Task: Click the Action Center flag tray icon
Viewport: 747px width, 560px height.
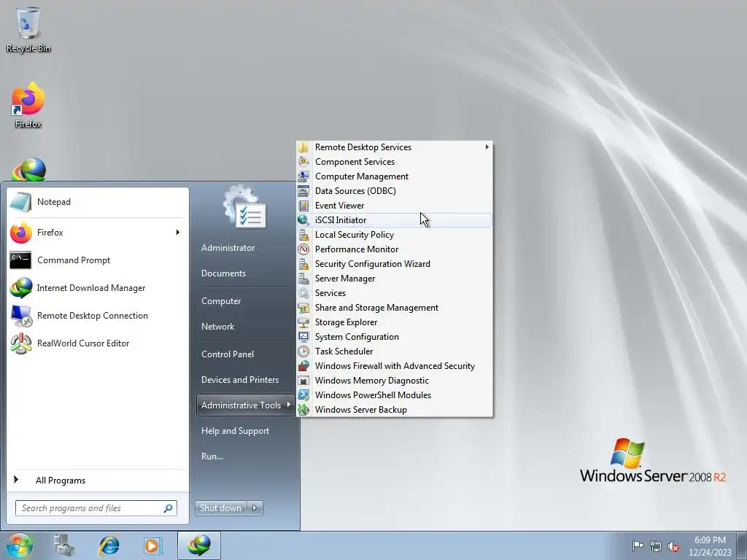Action: tap(638, 545)
